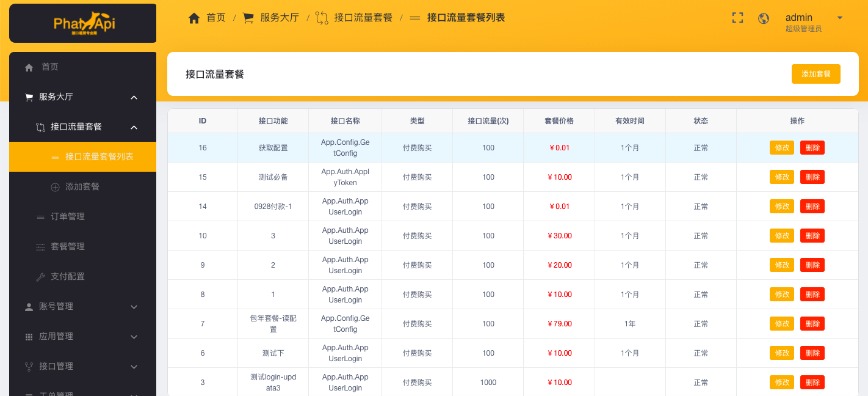This screenshot has height=396, width=868.
Task: Click the 套餐价格 column header
Action: pyautogui.click(x=559, y=121)
